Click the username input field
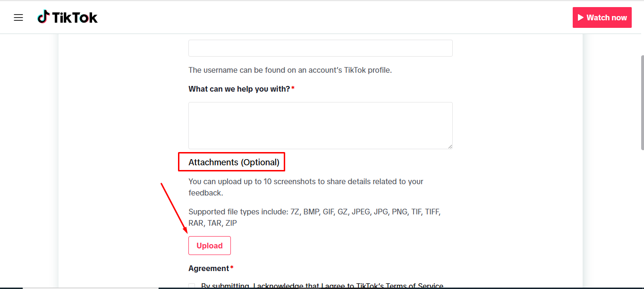The width and height of the screenshot is (644, 289). click(320, 48)
